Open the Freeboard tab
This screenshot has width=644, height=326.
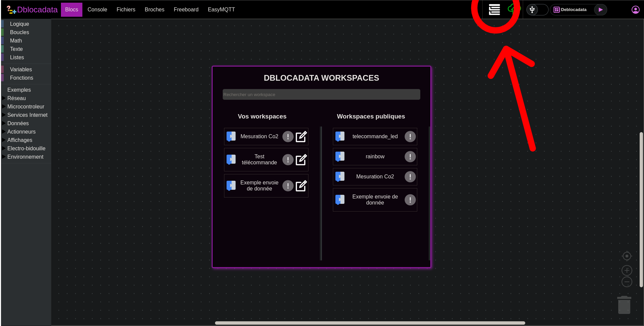click(186, 10)
